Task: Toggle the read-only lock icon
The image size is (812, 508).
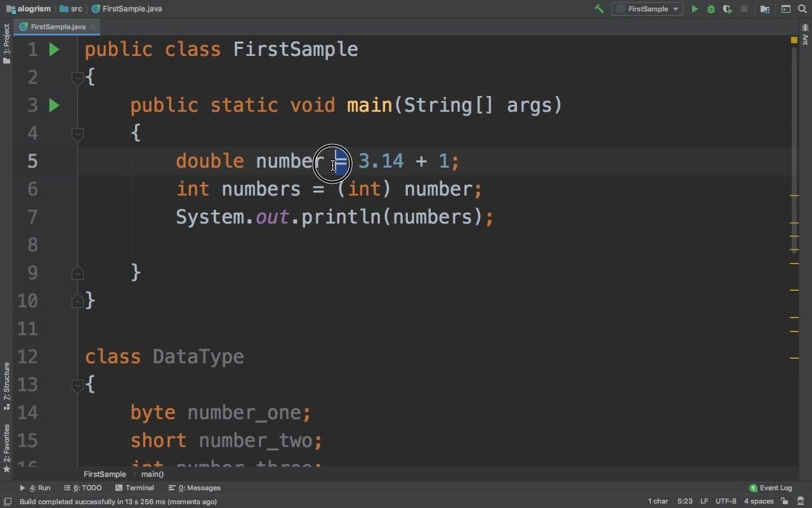Action: (x=785, y=502)
